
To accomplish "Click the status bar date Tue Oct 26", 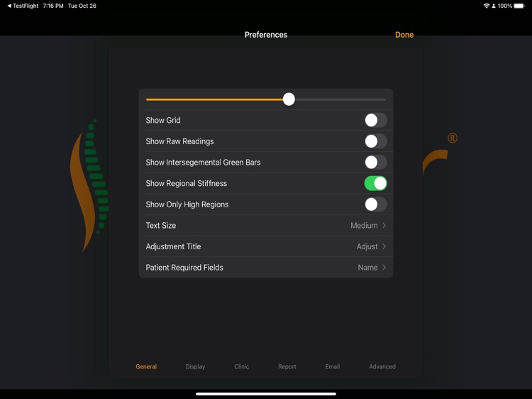I will point(82,6).
